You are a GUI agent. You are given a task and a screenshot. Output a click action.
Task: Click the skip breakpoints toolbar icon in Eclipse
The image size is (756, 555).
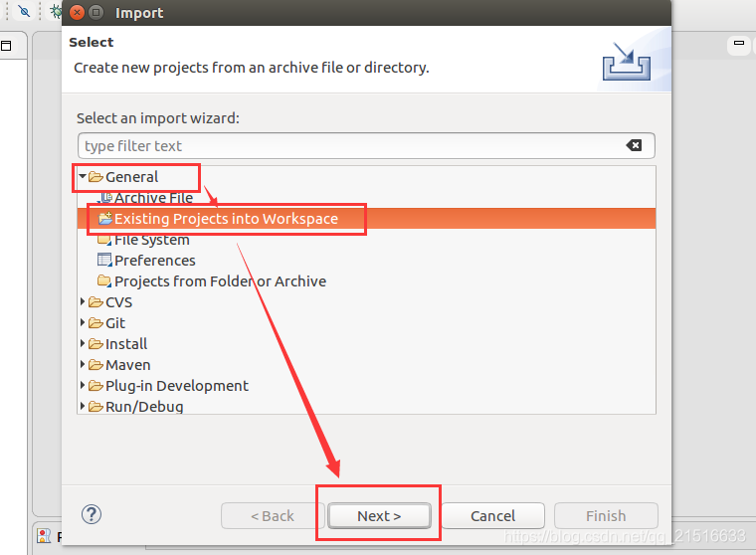(x=24, y=11)
